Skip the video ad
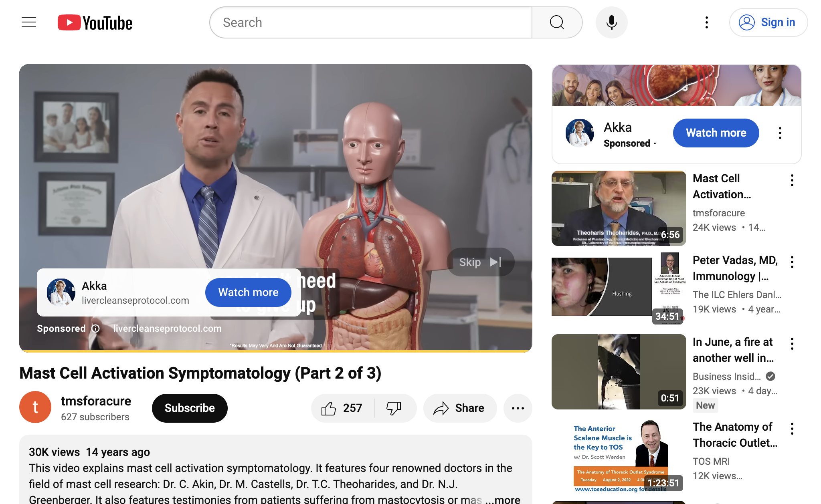 pyautogui.click(x=480, y=262)
